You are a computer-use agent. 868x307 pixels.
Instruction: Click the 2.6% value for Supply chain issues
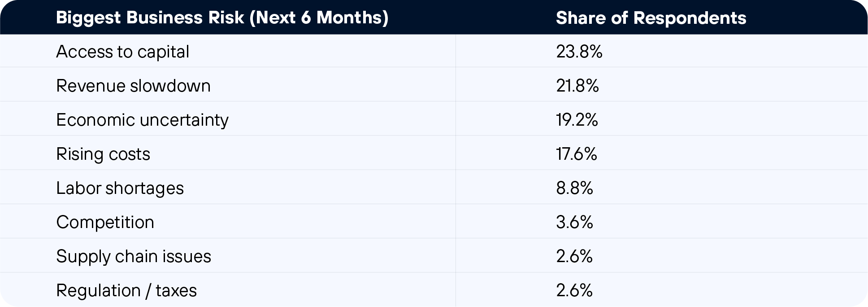[x=574, y=256]
